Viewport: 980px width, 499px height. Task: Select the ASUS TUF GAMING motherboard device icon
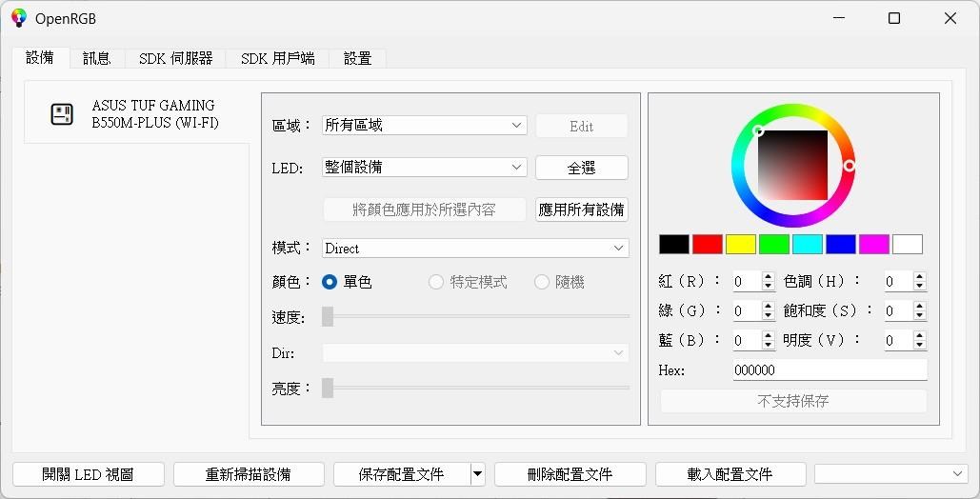(61, 114)
